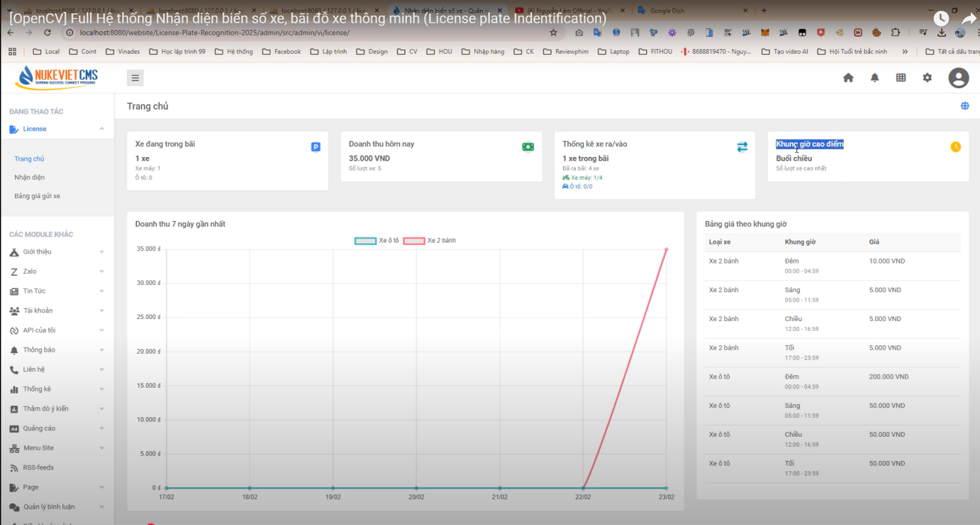Toggle the hamburger sidebar menu button
The height and width of the screenshot is (525, 980).
[135, 78]
